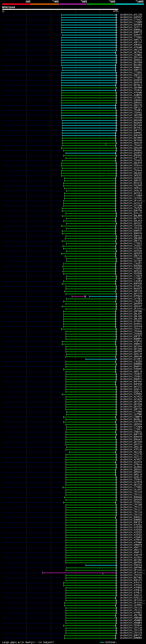Click the UniRef100_B7FN09 label
The image size is (146, 644).
(131, 296)
